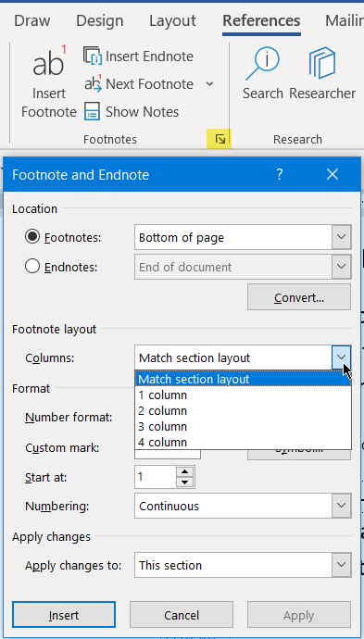This screenshot has width=364, height=639.
Task: Go to Next Footnote
Action: point(139,84)
